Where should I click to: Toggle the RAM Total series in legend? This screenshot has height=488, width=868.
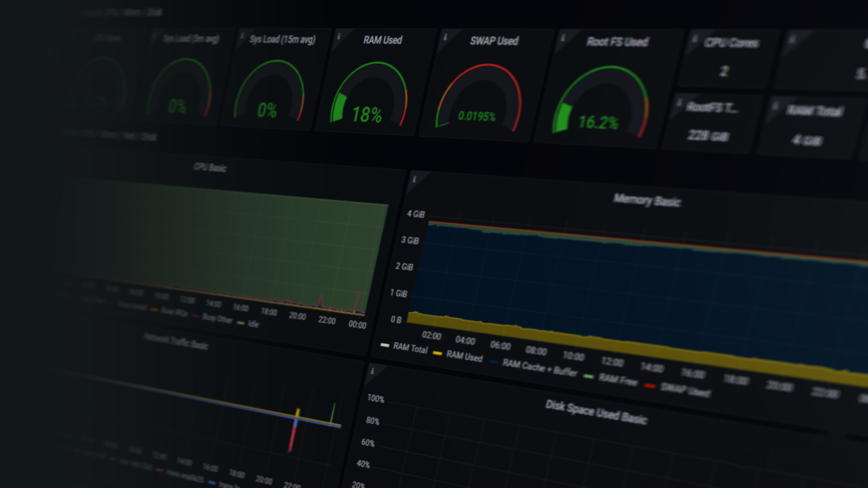(410, 348)
